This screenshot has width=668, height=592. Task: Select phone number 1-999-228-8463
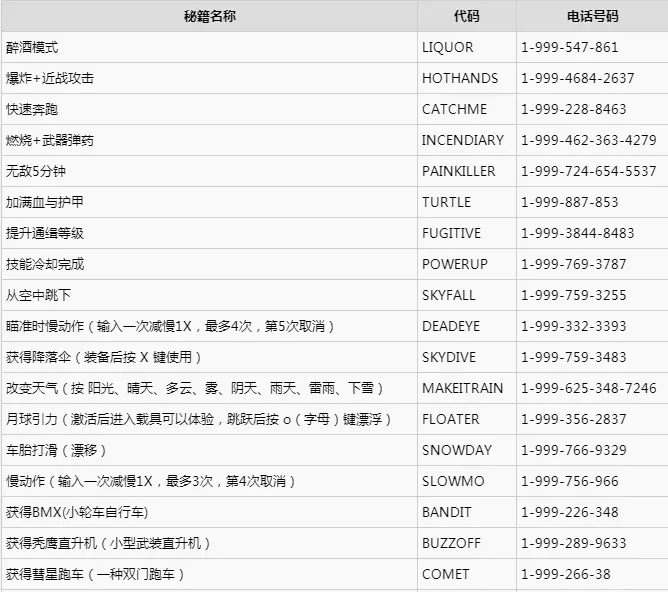573,109
